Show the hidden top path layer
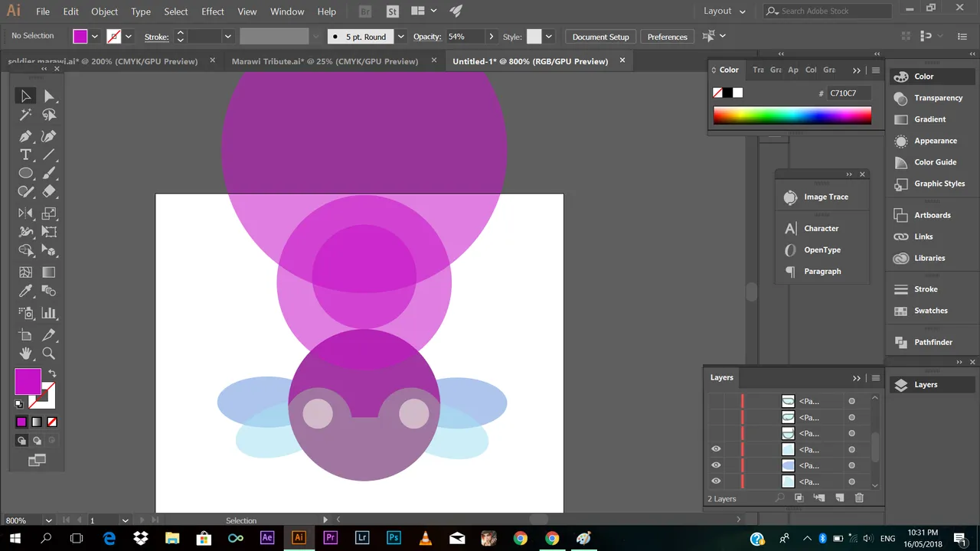This screenshot has width=980, height=551. click(716, 401)
